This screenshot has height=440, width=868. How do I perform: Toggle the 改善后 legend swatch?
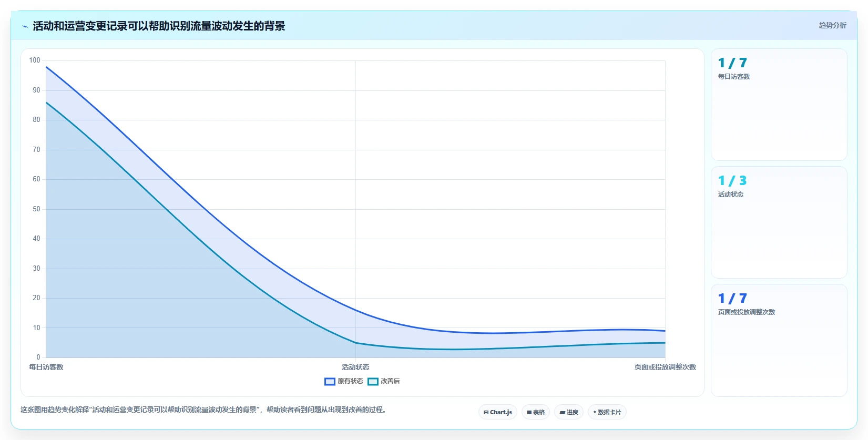pos(373,382)
